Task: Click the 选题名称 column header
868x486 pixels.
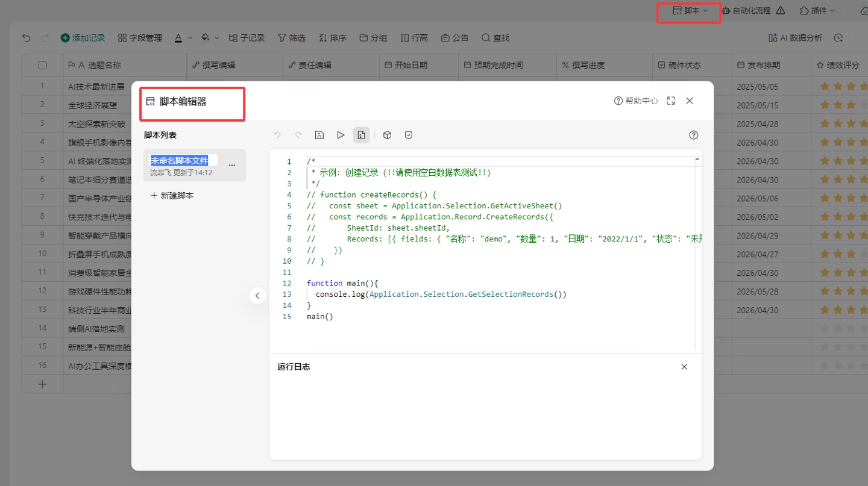Action: (x=125, y=65)
